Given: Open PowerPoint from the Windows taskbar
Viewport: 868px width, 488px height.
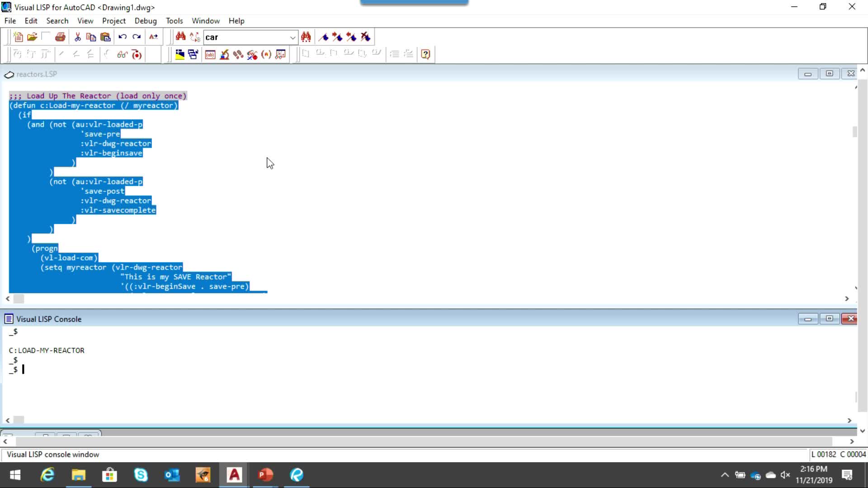Looking at the screenshot, I should 265,475.
